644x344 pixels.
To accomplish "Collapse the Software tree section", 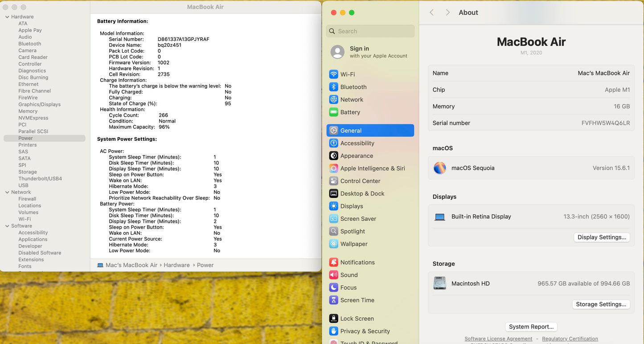I will pyautogui.click(x=7, y=226).
